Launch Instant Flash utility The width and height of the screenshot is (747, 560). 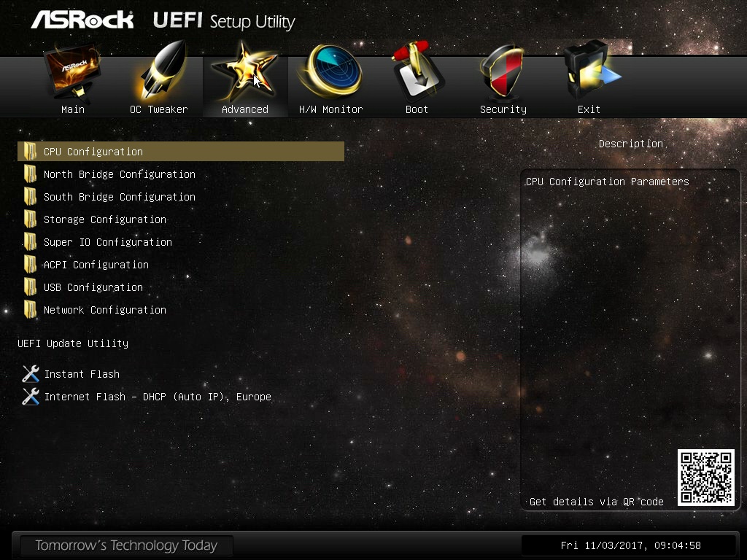[82, 374]
